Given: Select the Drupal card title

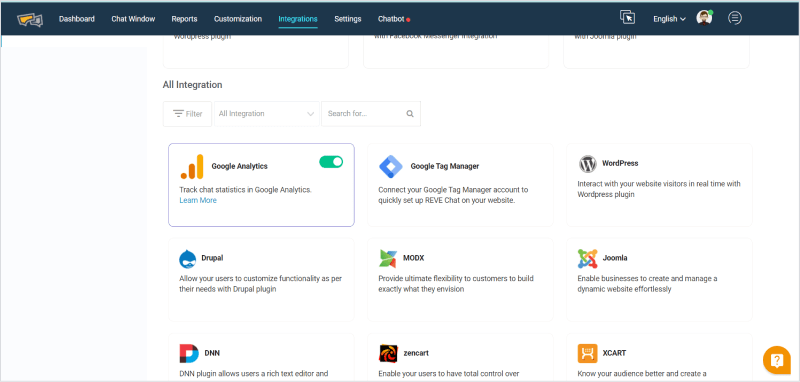Looking at the screenshot, I should pyautogui.click(x=212, y=258).
